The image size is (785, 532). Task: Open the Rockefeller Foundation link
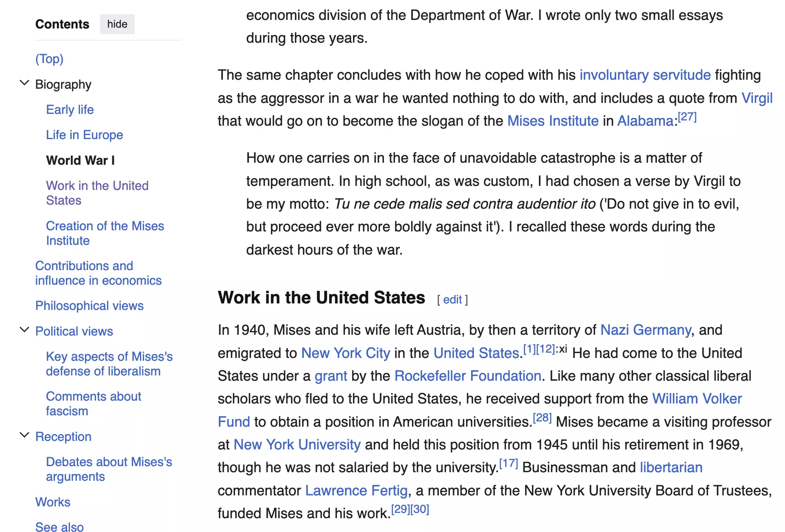coord(468,376)
